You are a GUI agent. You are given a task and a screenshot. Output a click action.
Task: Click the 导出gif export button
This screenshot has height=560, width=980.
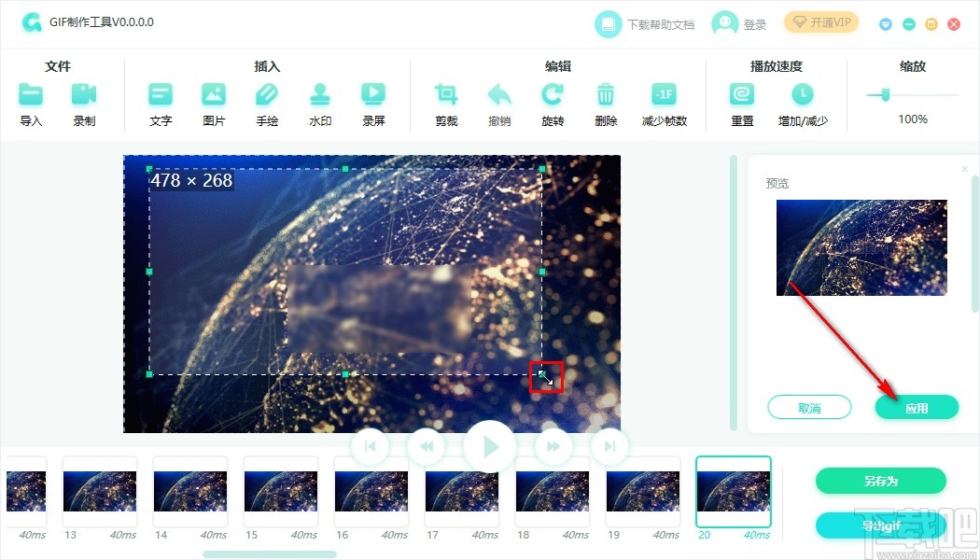click(881, 525)
